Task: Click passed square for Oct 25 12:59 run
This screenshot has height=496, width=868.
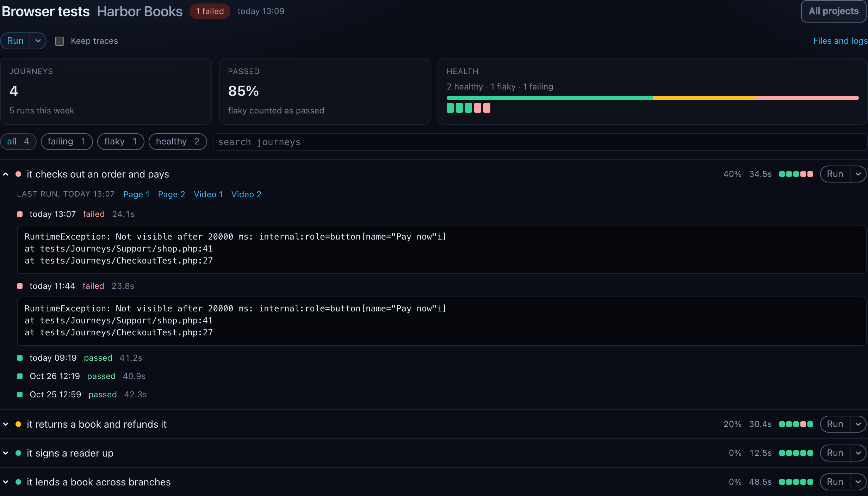Action: (x=20, y=395)
